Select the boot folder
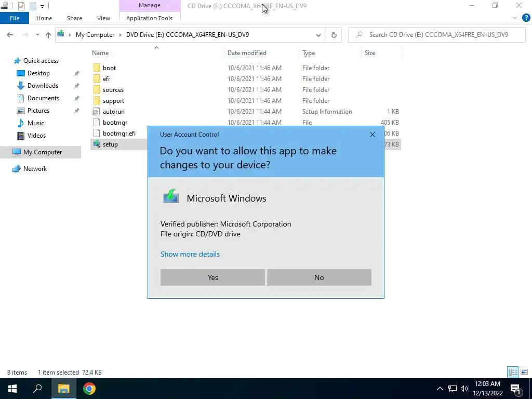 [109, 68]
